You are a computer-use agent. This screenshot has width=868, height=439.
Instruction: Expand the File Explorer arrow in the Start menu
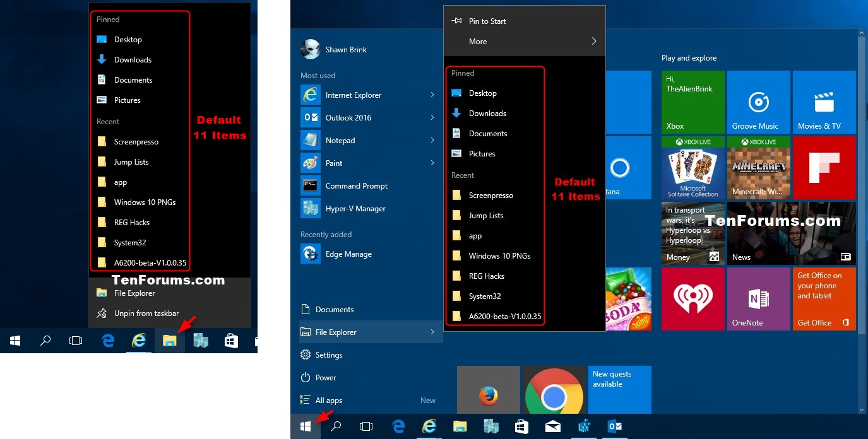[x=432, y=332]
